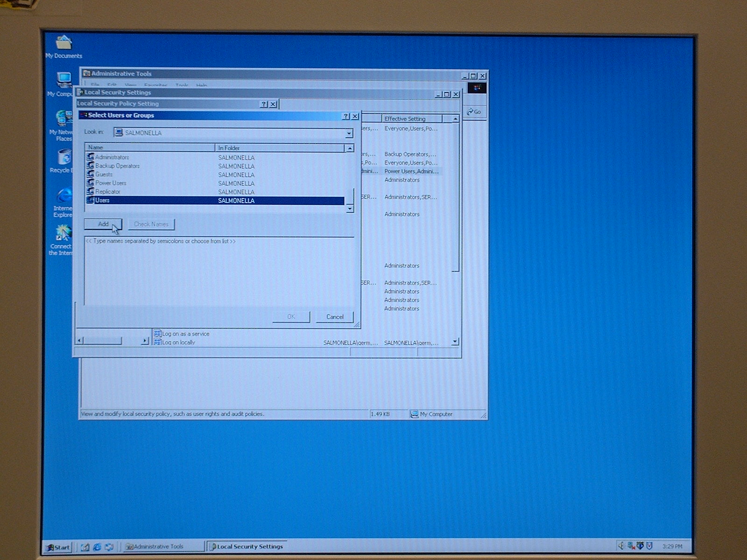
Task: Select the Administrators group icon
Action: [x=90, y=157]
